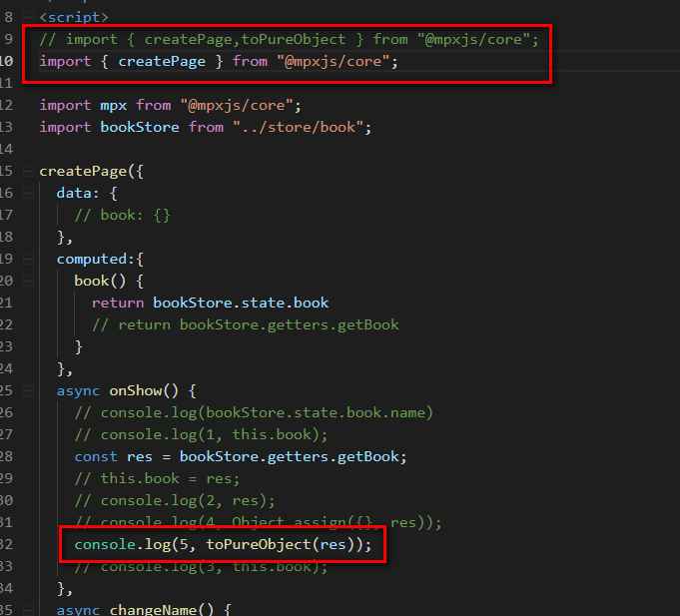Click commented console.log(2, res) line
The image size is (680, 616).
pyautogui.click(x=175, y=501)
